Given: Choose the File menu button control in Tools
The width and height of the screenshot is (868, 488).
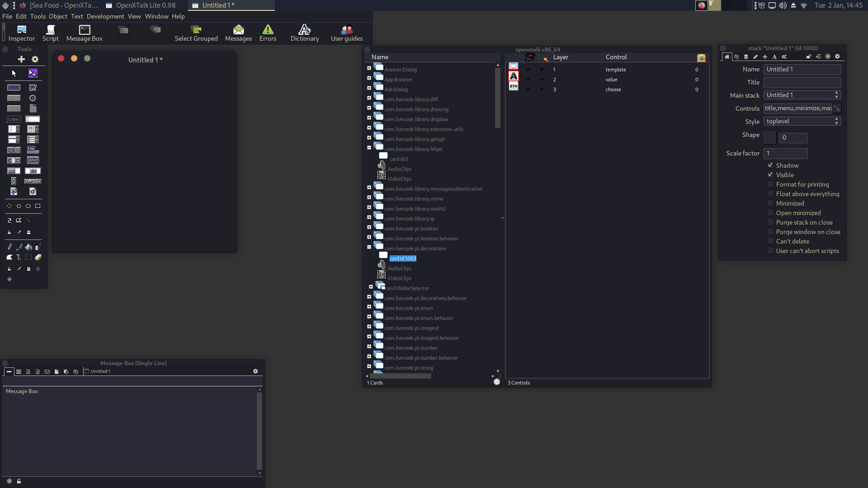Looking at the screenshot, I should tap(33, 150).
